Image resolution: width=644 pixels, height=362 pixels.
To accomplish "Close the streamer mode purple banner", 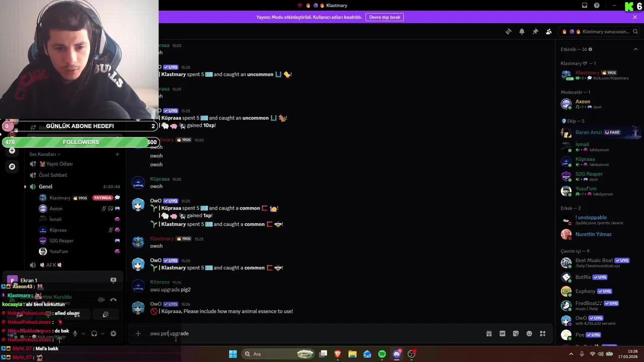I will click(x=635, y=17).
